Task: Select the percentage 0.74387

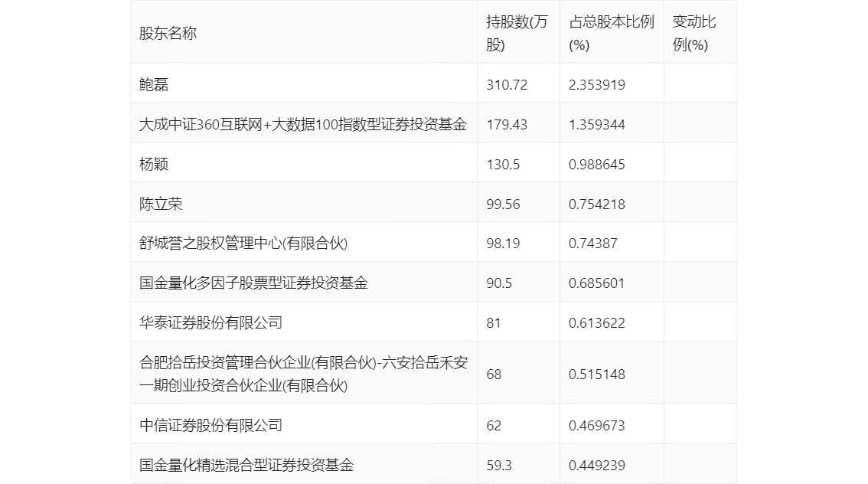Action: 593,244
